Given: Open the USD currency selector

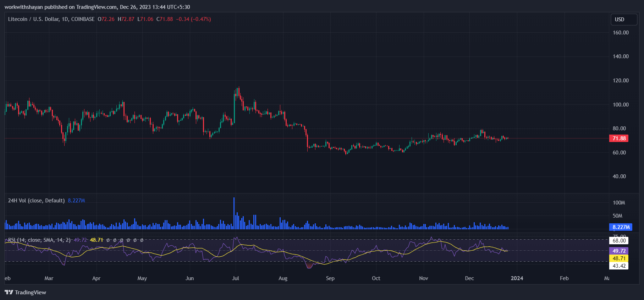Looking at the screenshot, I should coord(623,20).
